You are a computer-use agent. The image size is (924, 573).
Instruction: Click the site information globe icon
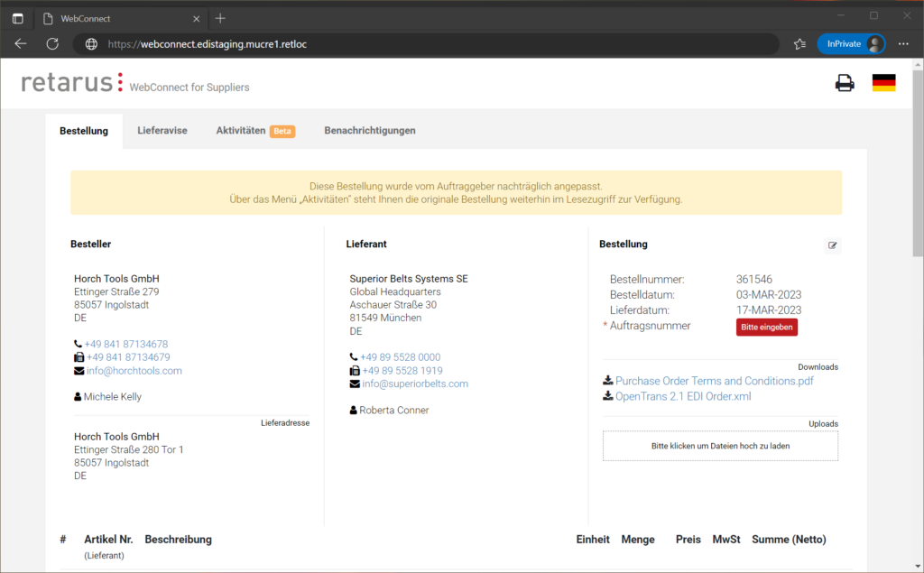click(x=91, y=44)
